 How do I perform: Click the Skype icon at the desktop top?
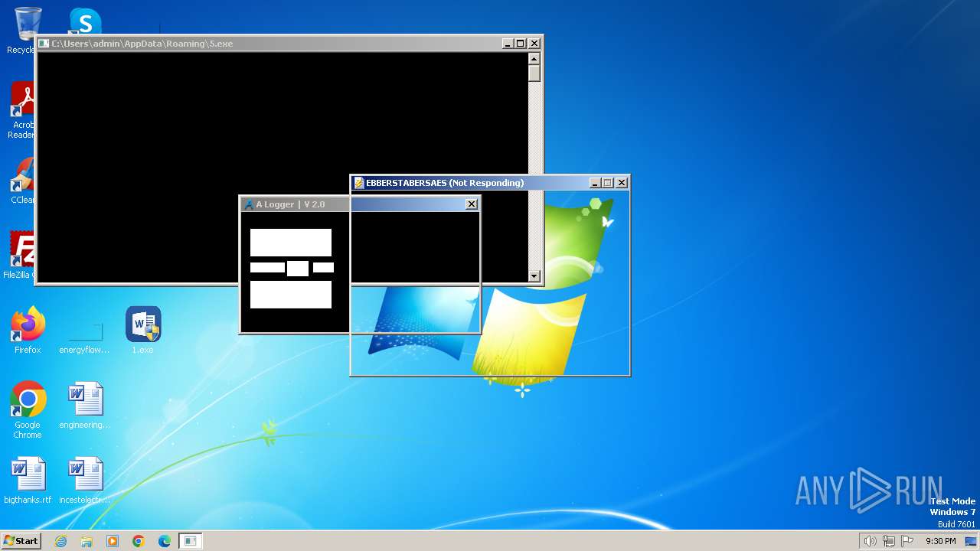[84, 21]
